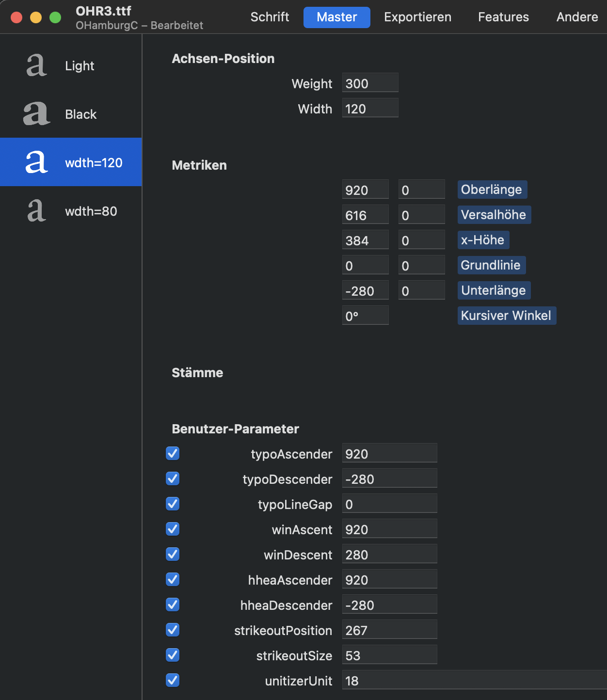This screenshot has height=700, width=607.
Task: Click the Grundlinie overshoot field
Action: point(422,265)
